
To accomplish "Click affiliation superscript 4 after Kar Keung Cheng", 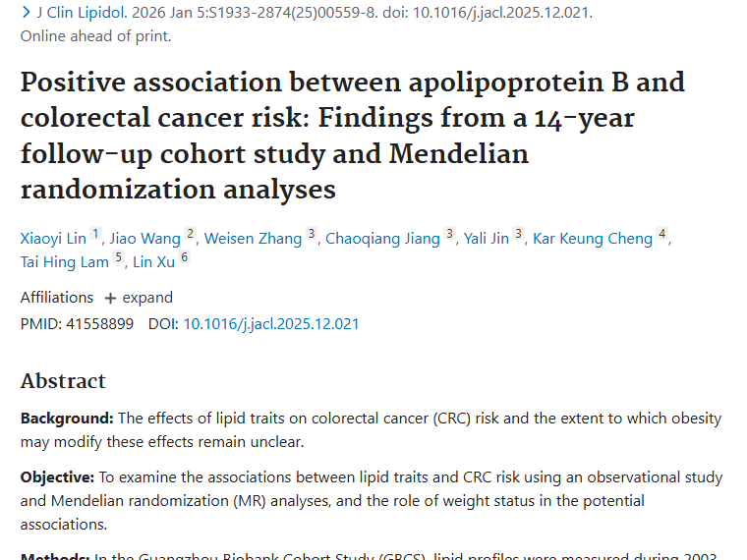I will point(662,234).
